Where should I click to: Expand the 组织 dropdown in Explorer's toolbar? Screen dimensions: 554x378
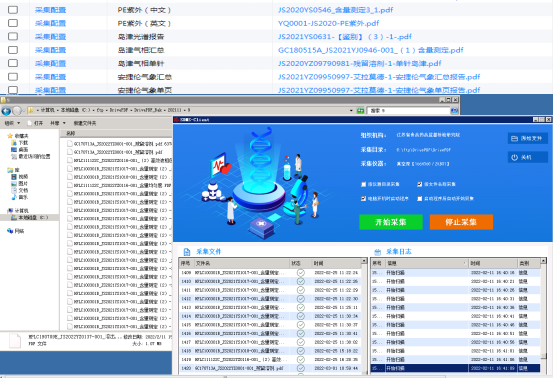click(12, 123)
